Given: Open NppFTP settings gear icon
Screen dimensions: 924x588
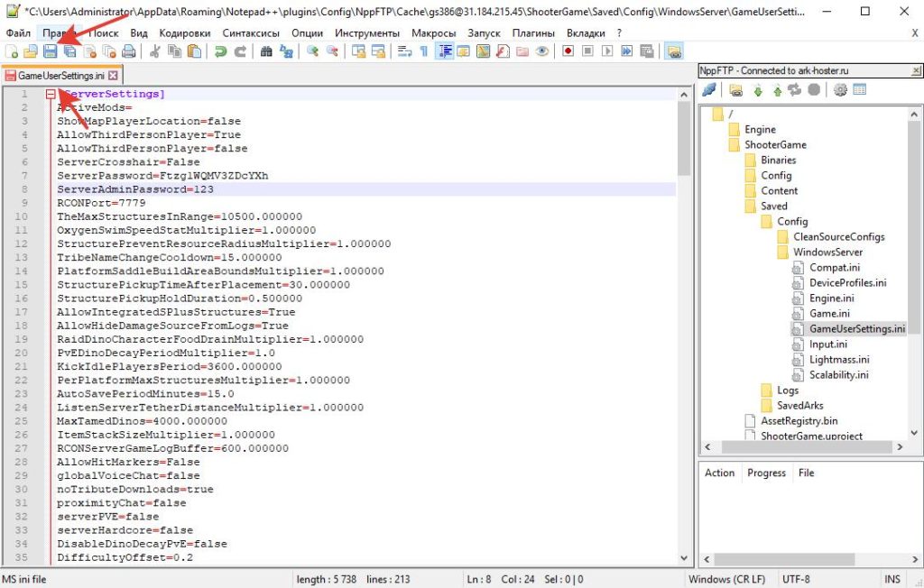Looking at the screenshot, I should pyautogui.click(x=840, y=90).
